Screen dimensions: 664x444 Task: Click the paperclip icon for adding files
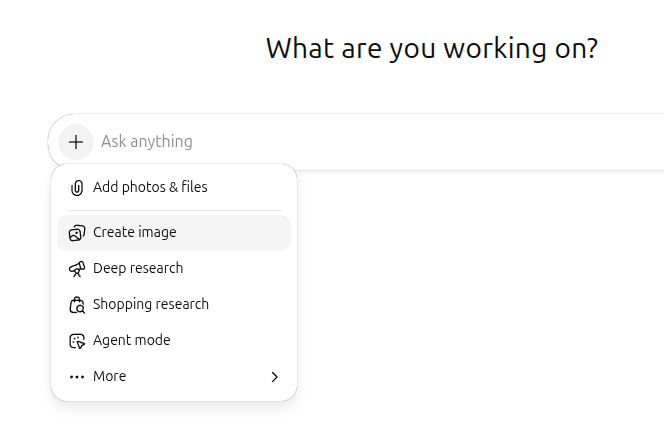[x=77, y=188]
